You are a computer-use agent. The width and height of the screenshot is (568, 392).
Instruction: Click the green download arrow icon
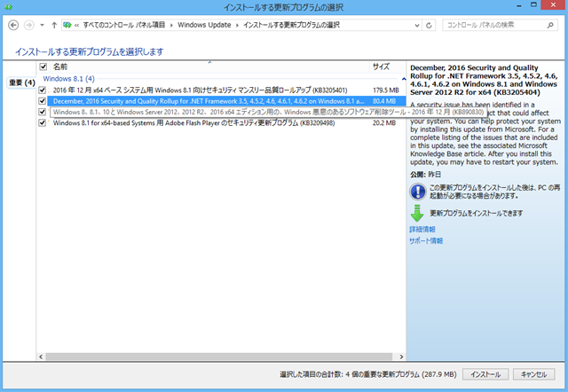417,213
